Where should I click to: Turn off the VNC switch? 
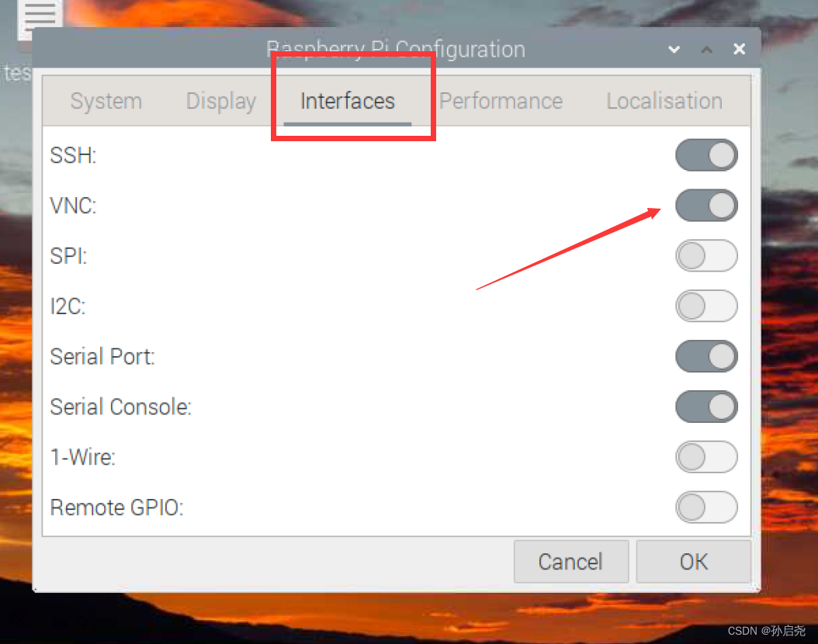coord(706,206)
